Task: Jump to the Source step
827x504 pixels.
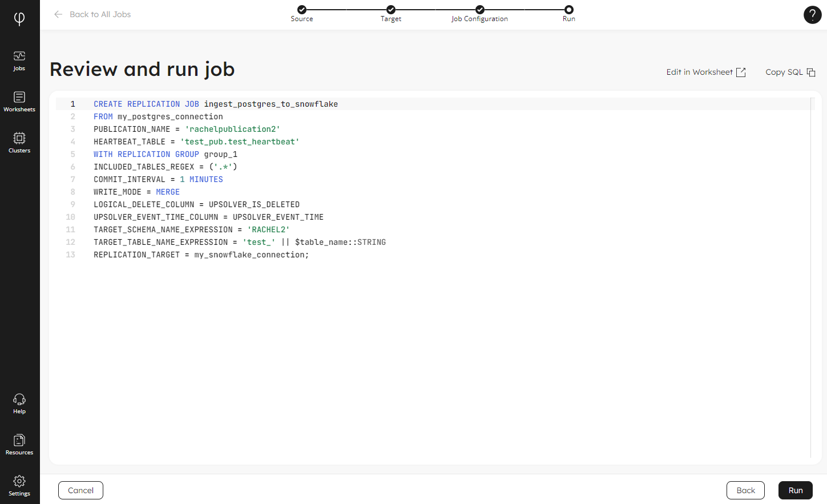Action: [302, 10]
